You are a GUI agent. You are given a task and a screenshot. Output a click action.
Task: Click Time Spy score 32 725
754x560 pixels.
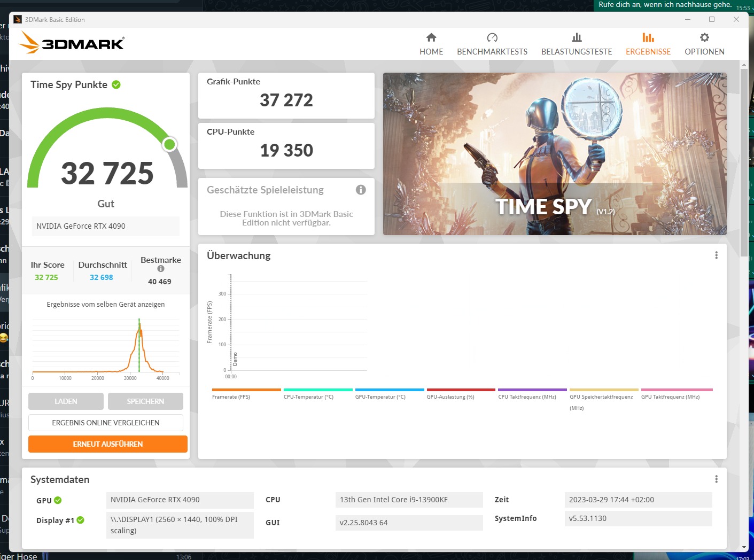[107, 174]
